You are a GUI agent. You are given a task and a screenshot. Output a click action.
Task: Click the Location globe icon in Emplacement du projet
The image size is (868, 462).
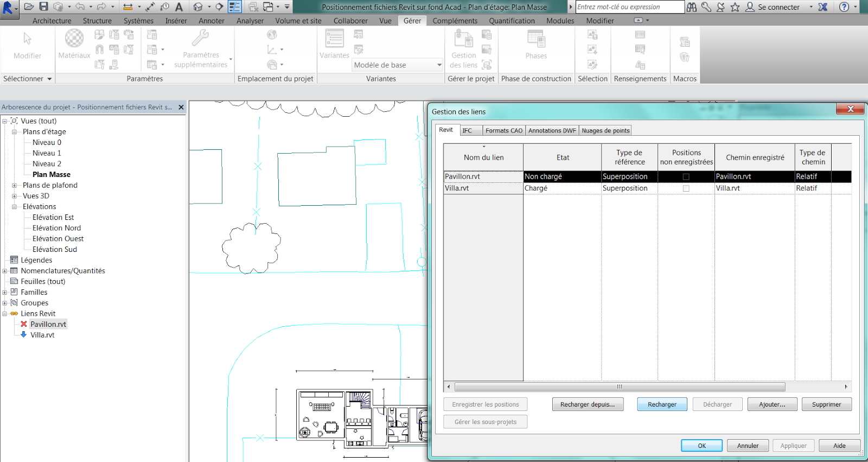pos(272,35)
